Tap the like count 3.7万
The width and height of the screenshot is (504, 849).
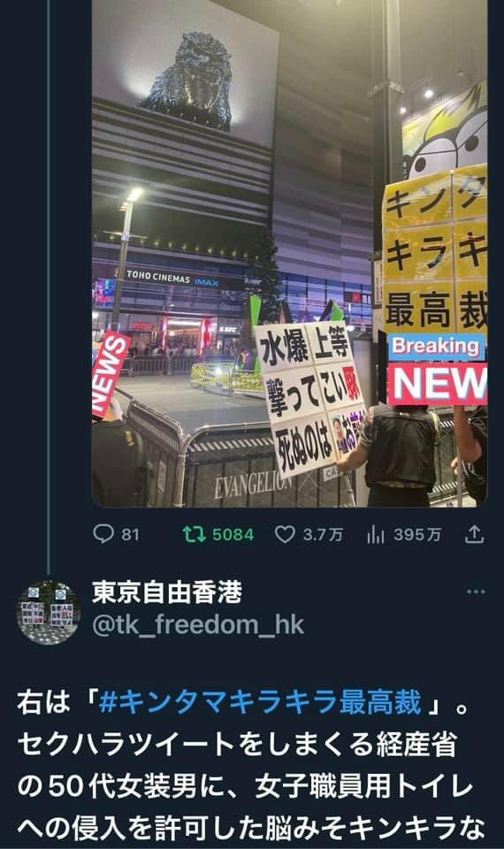coord(324,535)
